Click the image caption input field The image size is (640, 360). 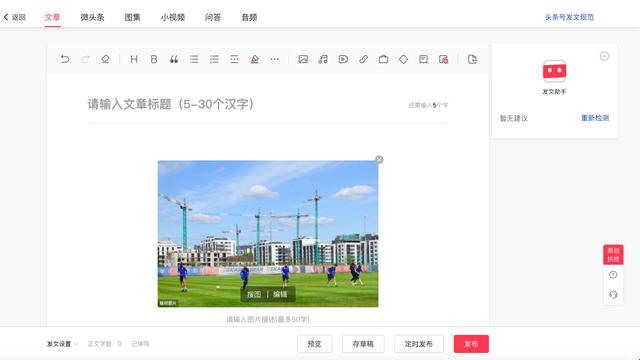[x=268, y=319]
